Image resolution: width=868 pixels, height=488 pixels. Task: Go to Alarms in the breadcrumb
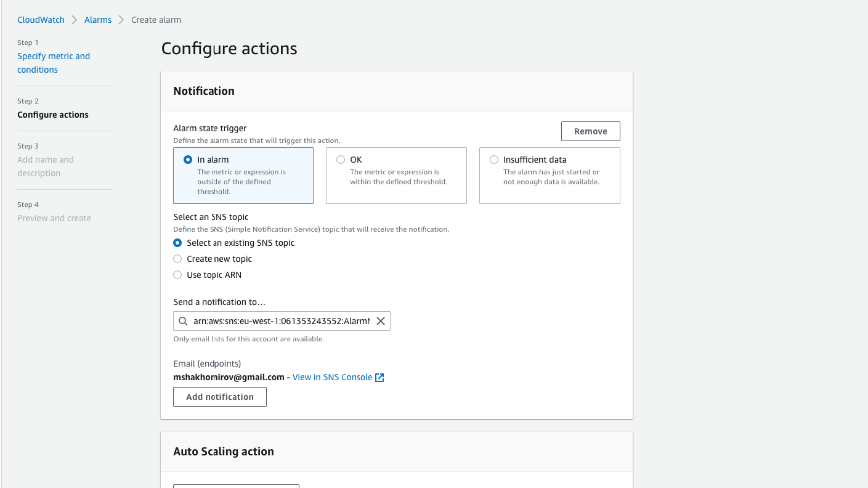98,20
